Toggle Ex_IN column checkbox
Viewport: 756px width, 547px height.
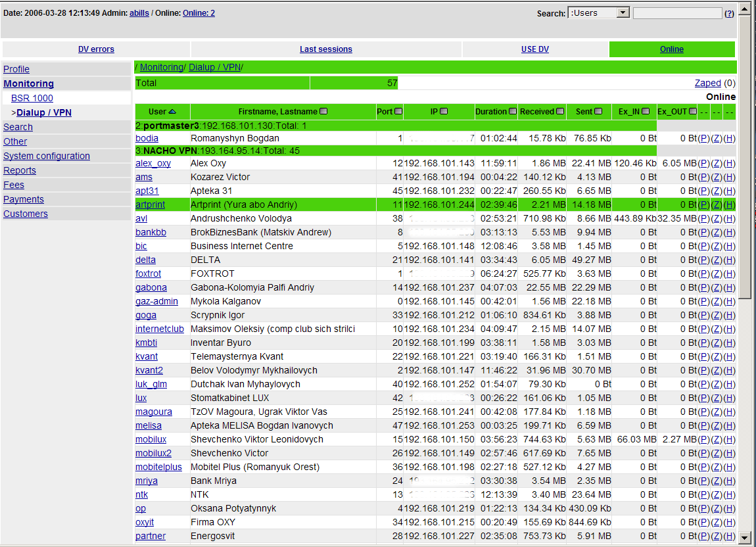tap(646, 111)
